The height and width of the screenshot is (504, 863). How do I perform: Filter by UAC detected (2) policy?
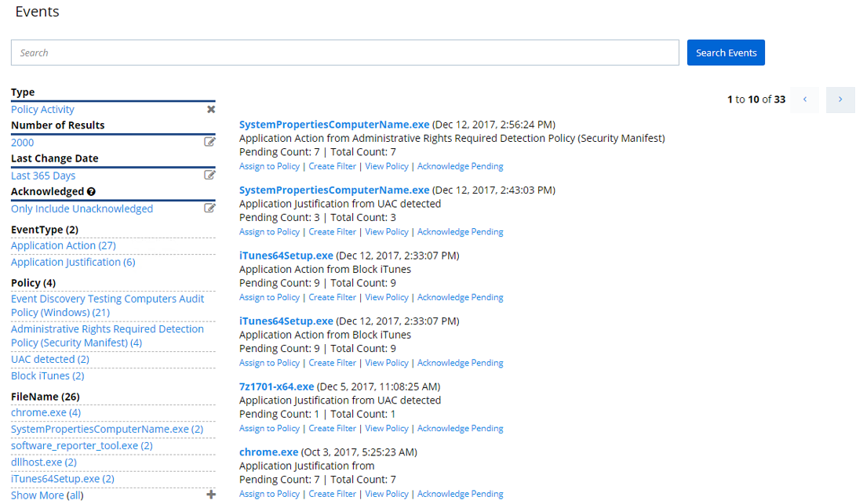50,360
